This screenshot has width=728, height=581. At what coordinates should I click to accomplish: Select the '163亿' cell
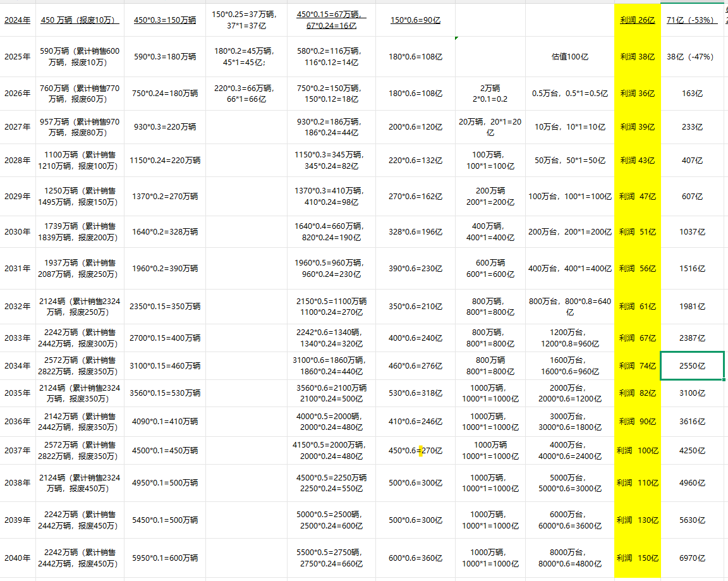[x=692, y=94]
